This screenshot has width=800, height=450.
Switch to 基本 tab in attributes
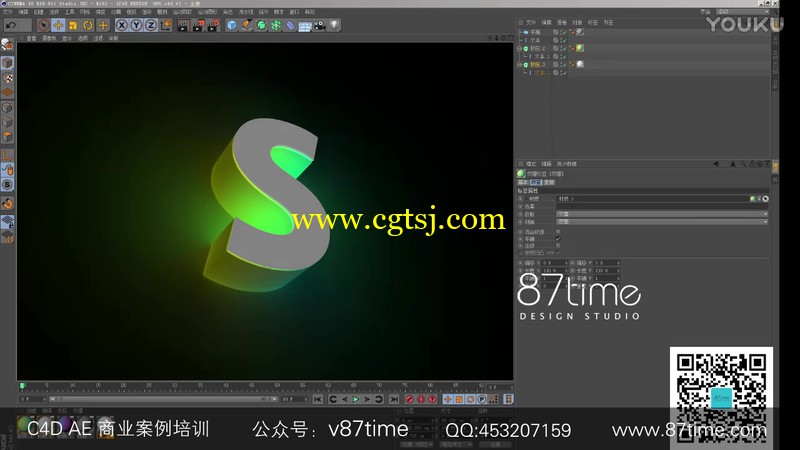[x=523, y=182]
